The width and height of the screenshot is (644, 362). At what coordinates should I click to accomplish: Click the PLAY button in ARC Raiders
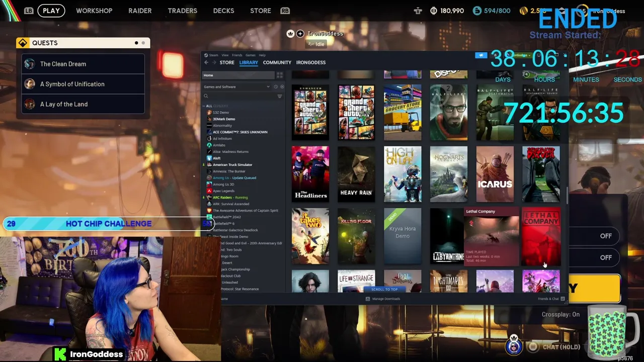tap(51, 11)
